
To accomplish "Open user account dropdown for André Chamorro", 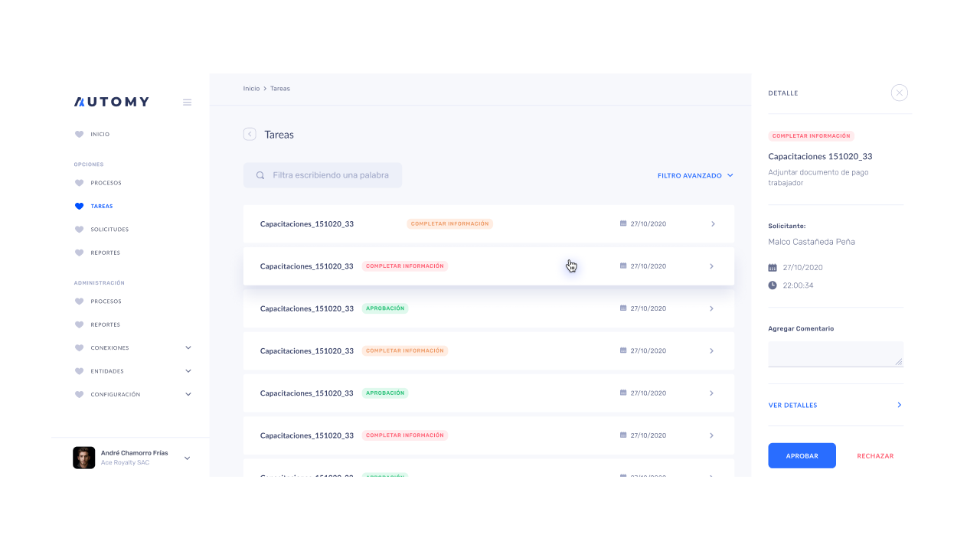I will (x=188, y=458).
